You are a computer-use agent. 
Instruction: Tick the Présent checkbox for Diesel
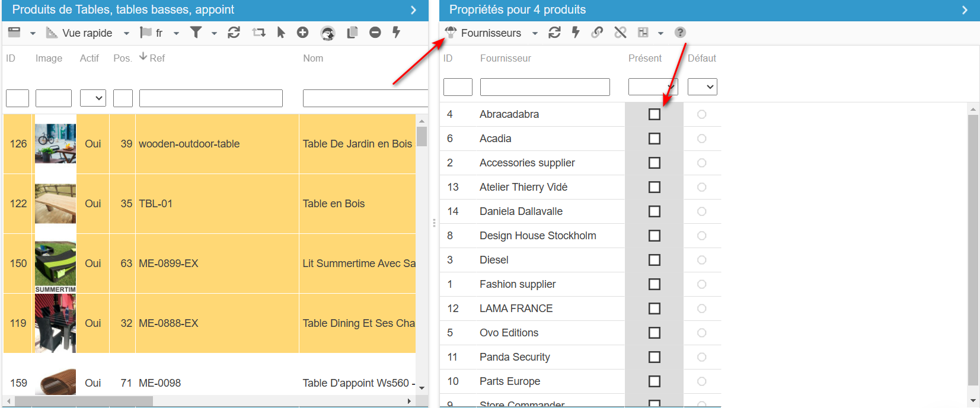point(654,260)
